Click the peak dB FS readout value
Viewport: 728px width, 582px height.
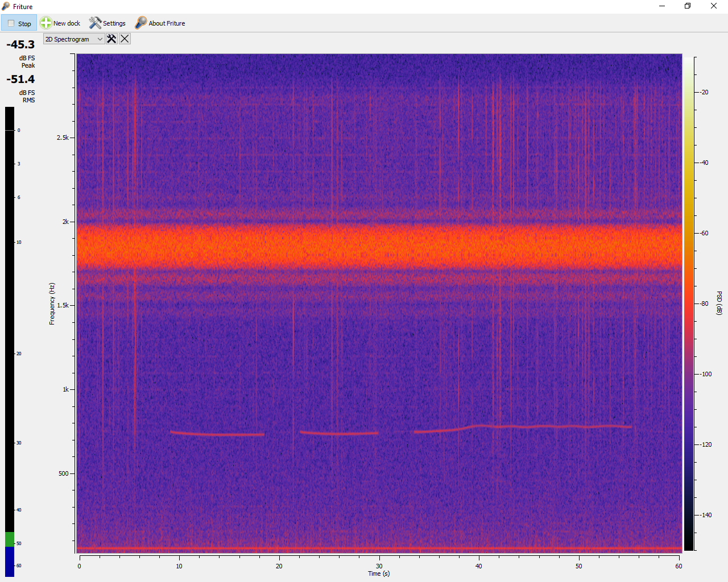click(x=20, y=44)
